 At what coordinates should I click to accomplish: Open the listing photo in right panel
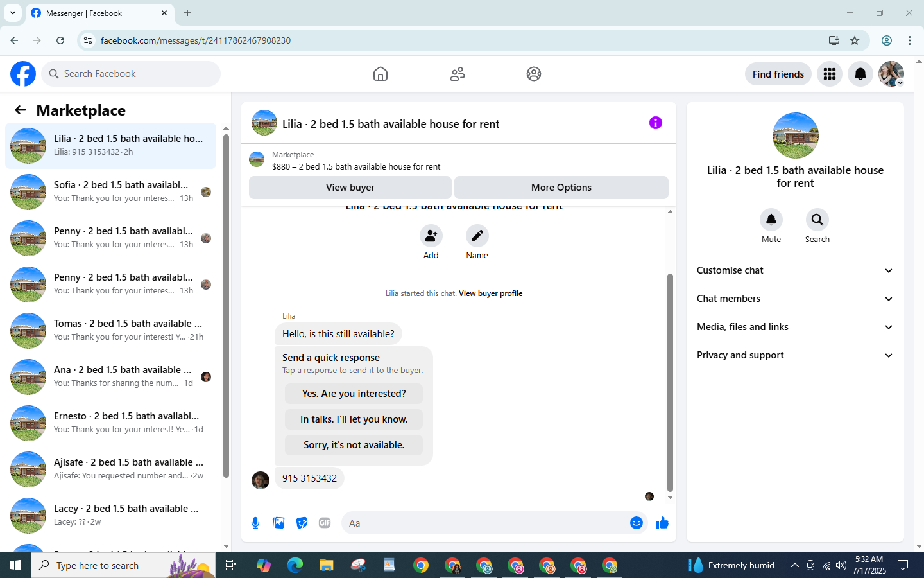click(x=796, y=136)
